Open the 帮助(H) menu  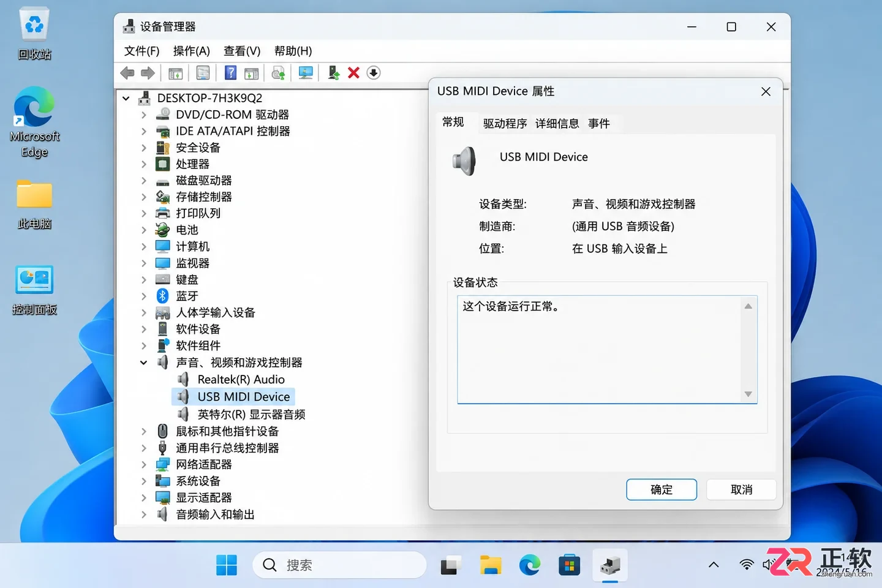(x=293, y=51)
